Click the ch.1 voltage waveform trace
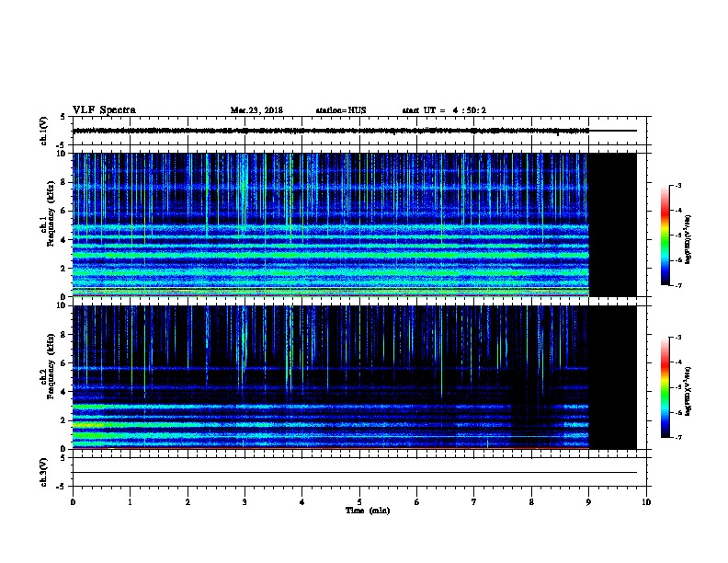This screenshot has width=728, height=563. click(x=331, y=131)
